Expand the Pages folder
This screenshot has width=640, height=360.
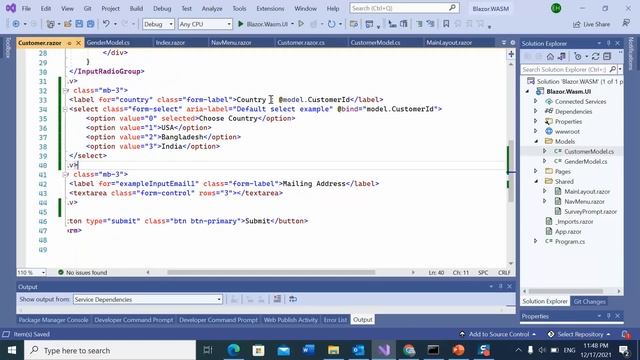(x=536, y=171)
